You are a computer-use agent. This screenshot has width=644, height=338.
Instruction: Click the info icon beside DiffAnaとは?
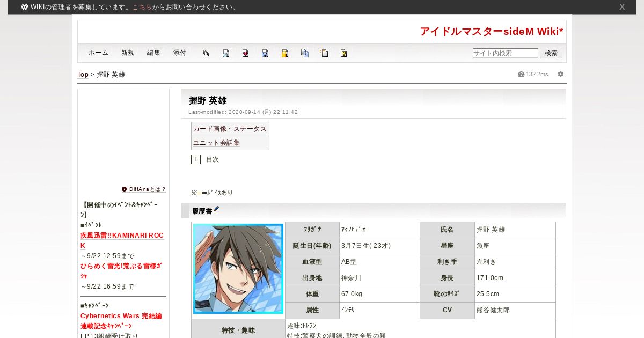[124, 189]
